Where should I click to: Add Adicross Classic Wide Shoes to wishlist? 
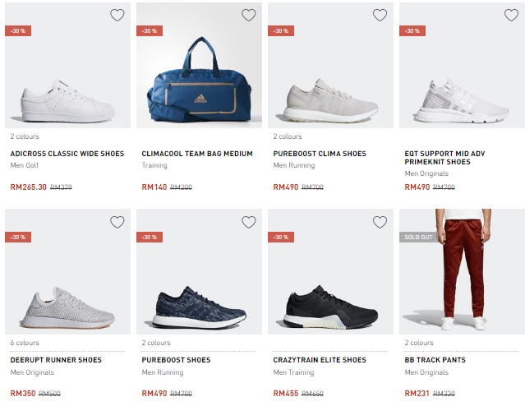tap(117, 15)
